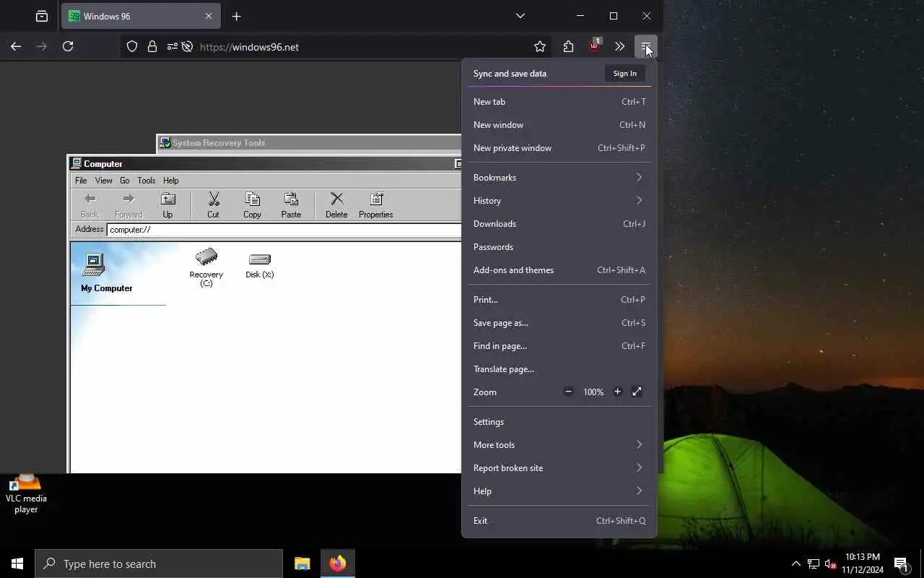This screenshot has width=924, height=578.
Task: Open the notification center icon
Action: click(900, 564)
